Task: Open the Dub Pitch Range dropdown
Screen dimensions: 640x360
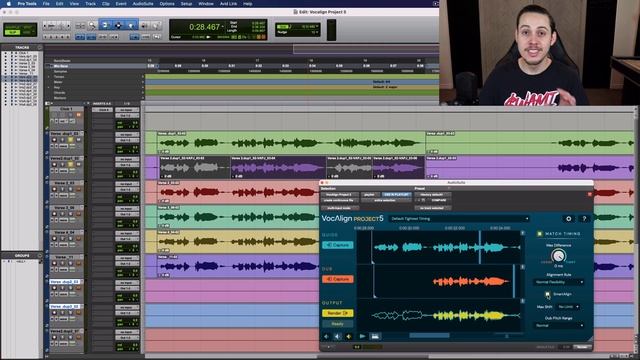Action: (559, 326)
